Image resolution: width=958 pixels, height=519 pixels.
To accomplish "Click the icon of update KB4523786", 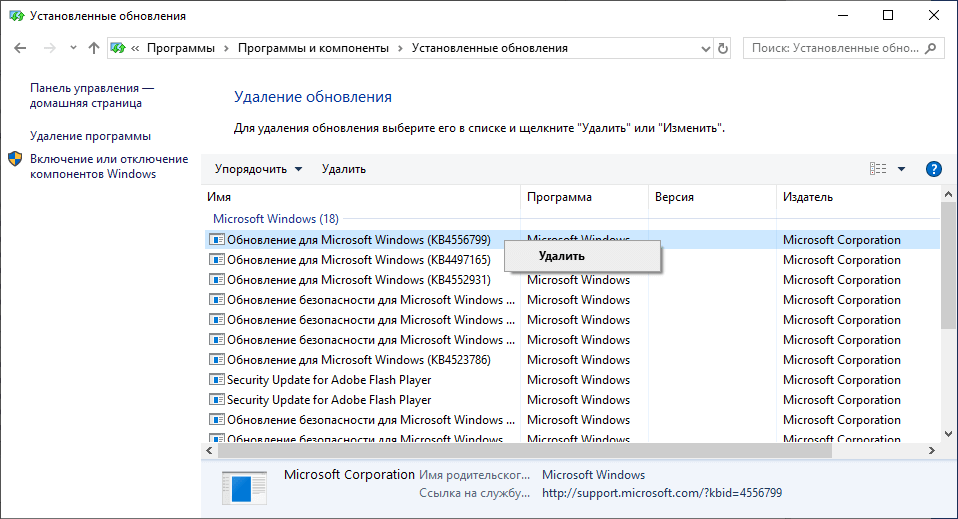I will [216, 359].
